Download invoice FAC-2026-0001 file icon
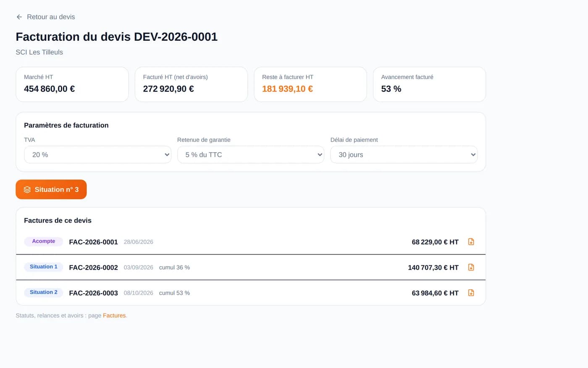 click(x=471, y=242)
